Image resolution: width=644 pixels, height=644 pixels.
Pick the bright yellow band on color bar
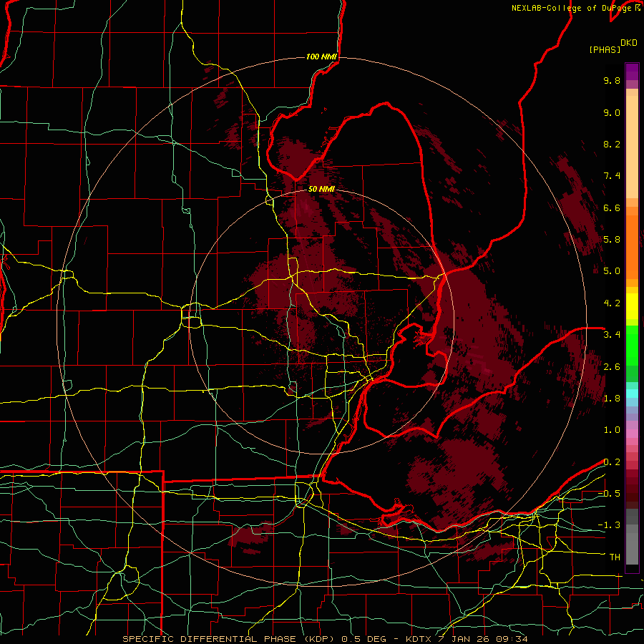coord(632,306)
